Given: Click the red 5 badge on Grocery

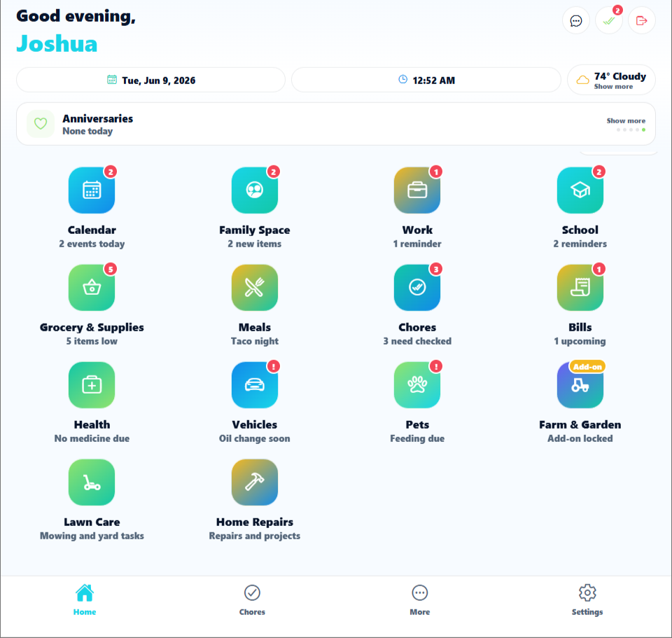Looking at the screenshot, I should 111,269.
